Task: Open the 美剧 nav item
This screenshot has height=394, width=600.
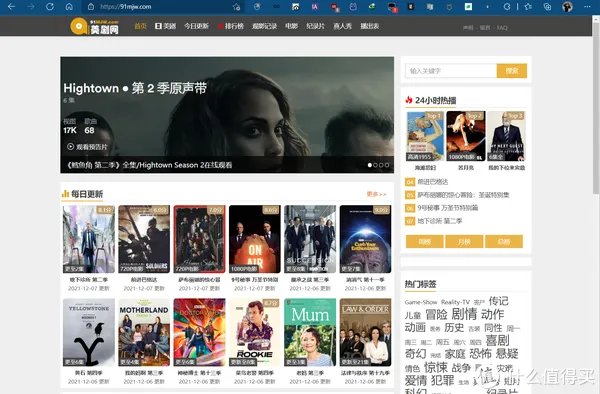Action: 165,26
